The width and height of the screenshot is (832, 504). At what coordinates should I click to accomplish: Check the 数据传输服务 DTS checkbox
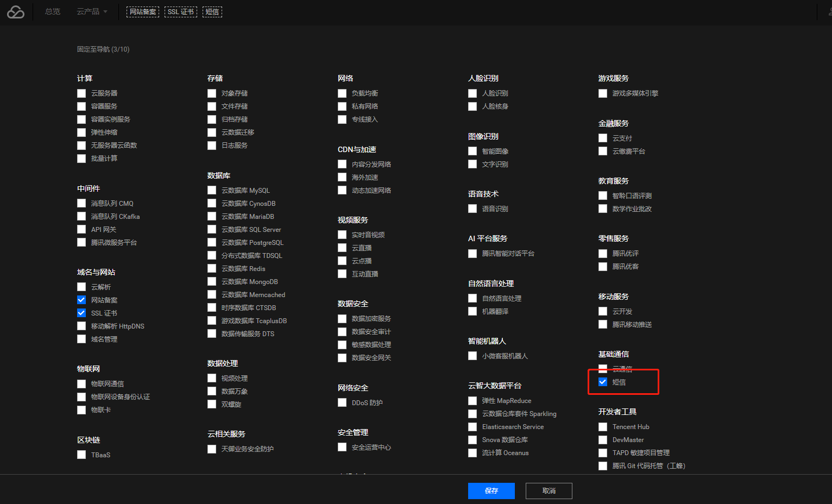(212, 333)
